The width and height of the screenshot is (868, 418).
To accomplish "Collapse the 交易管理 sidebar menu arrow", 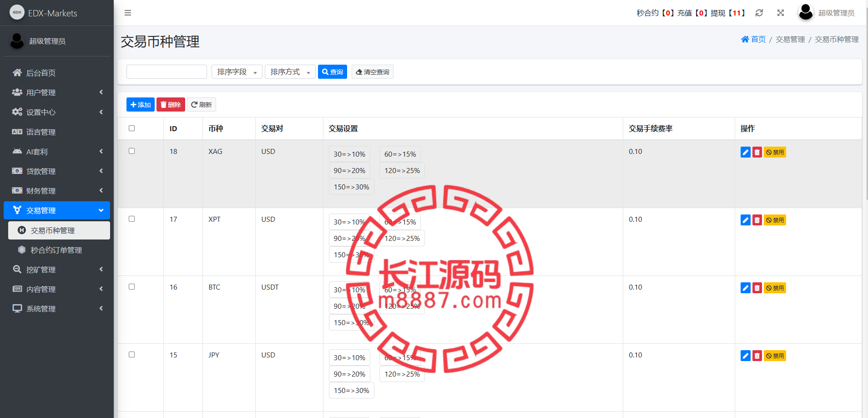I will [101, 210].
